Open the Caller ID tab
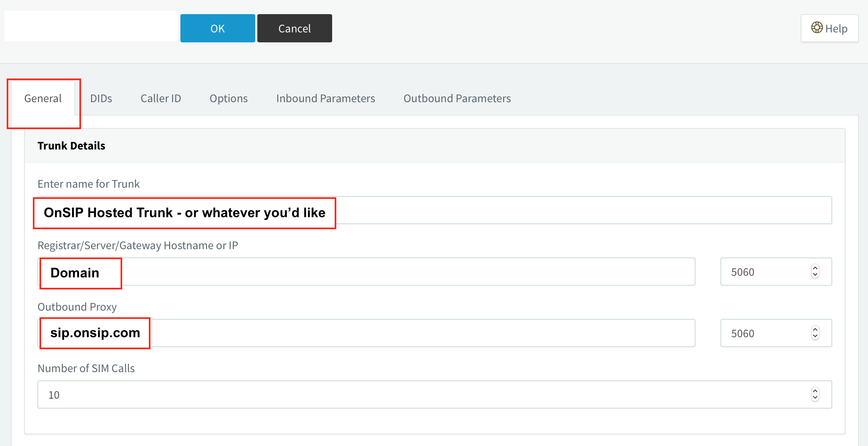Screen dimensions: 868x446 coord(161,98)
